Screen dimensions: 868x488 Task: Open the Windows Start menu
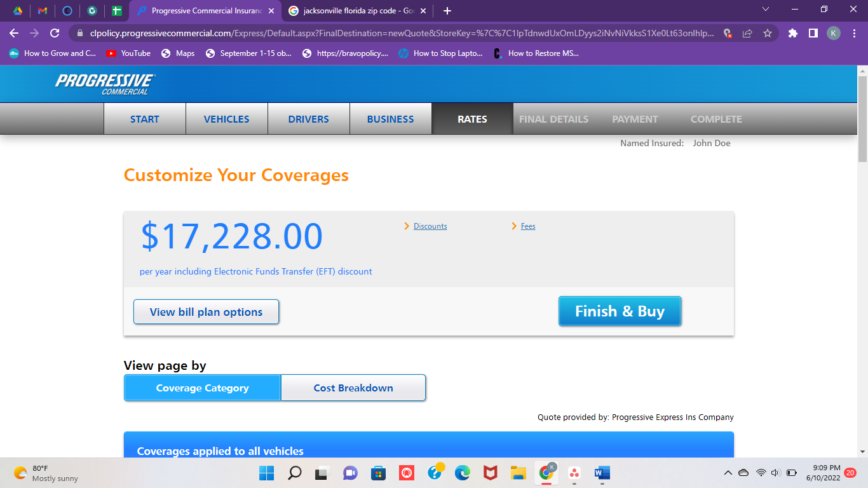[266, 473]
